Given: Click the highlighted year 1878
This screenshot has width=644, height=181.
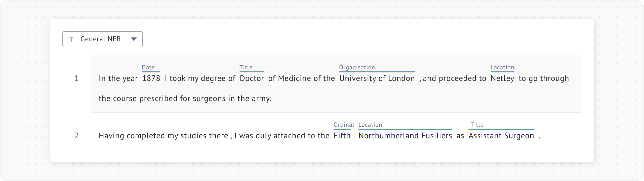Looking at the screenshot, I should (x=151, y=78).
